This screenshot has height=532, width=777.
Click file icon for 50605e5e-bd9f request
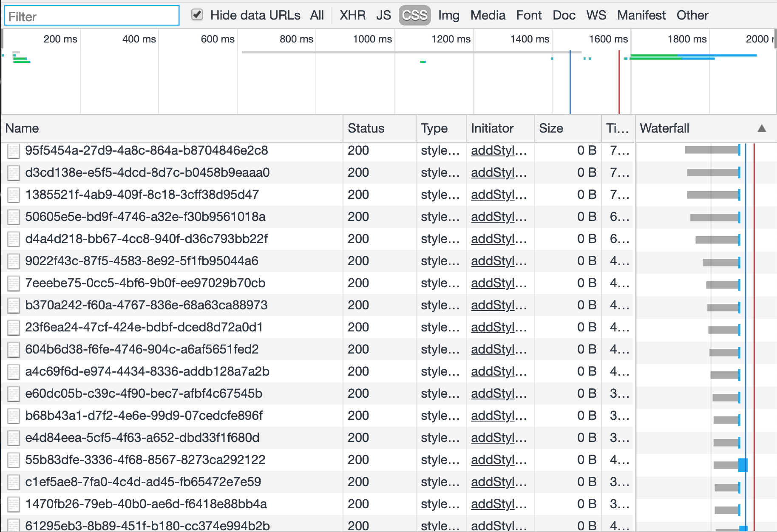pos(14,217)
